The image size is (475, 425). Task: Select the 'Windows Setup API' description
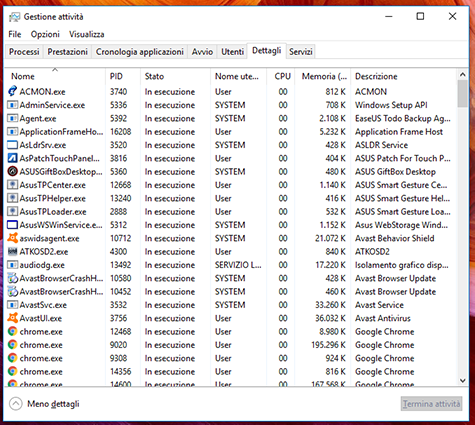coord(391,105)
